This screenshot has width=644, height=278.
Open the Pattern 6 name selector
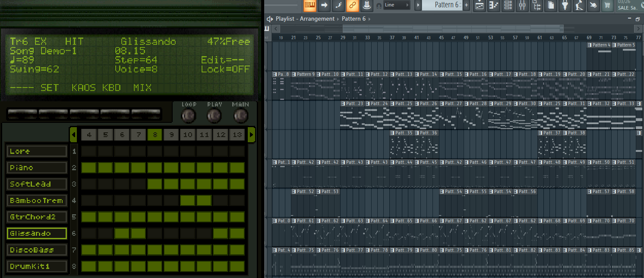tap(442, 5)
